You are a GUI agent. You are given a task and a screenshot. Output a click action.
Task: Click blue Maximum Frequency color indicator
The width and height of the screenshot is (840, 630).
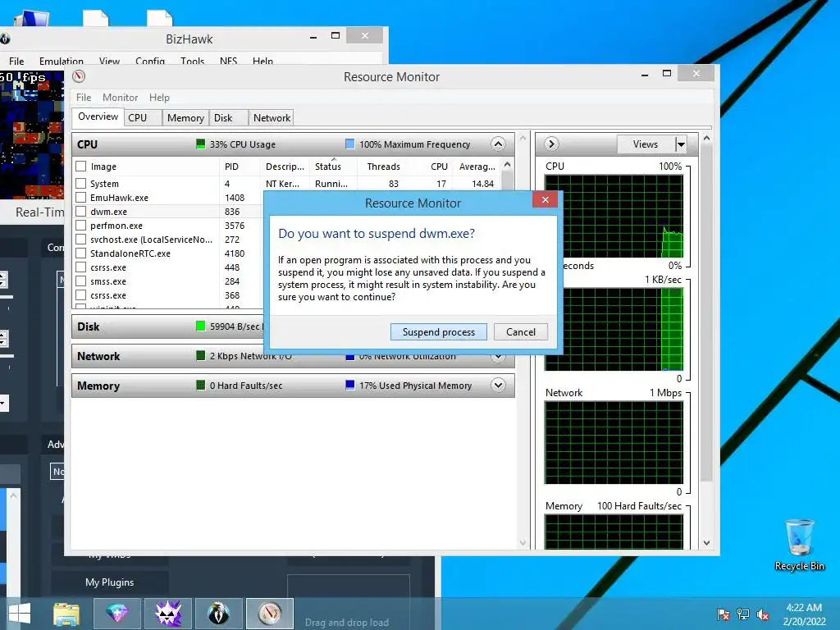tap(349, 144)
